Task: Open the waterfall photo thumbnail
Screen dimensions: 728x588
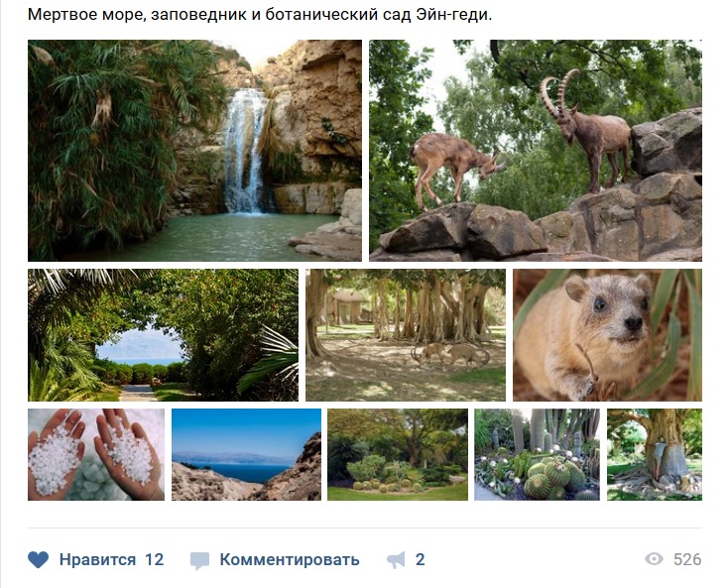Action: point(194,151)
